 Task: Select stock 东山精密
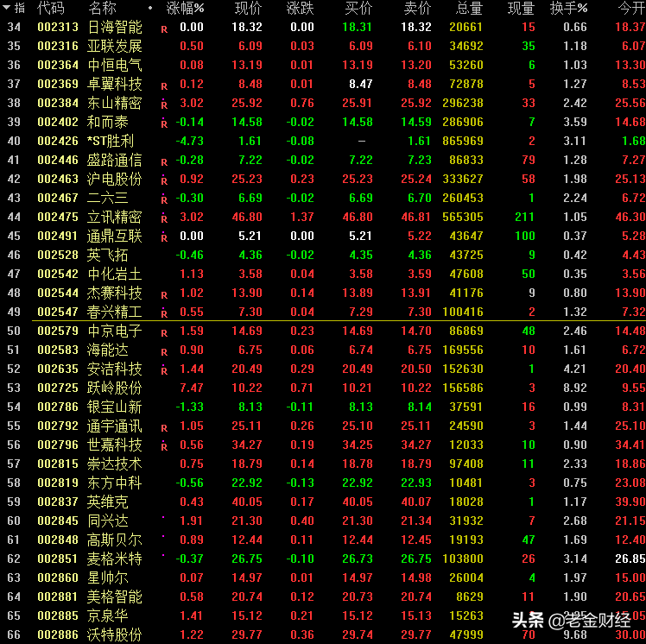click(115, 103)
